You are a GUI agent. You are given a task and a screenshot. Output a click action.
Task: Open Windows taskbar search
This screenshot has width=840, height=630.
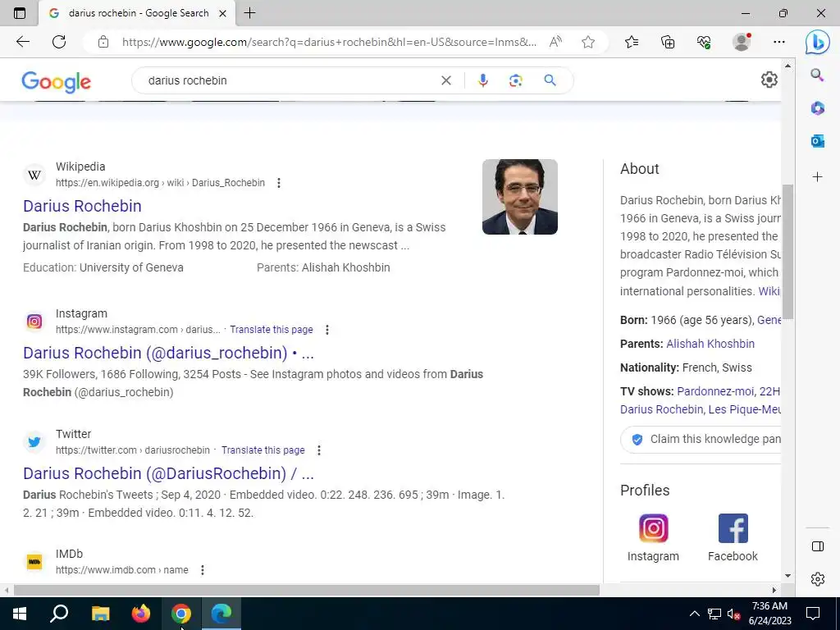click(x=59, y=614)
